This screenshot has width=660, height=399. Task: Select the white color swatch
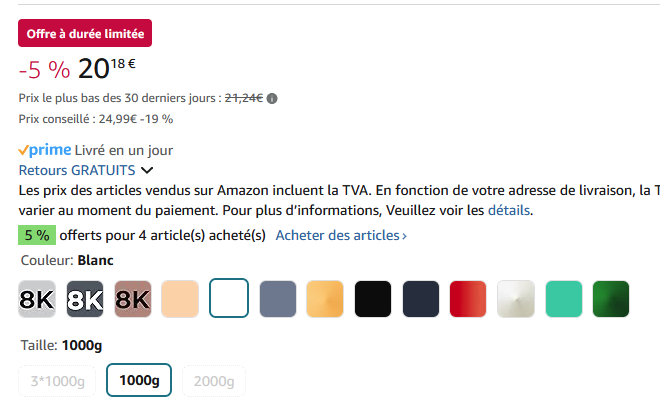coord(229,298)
